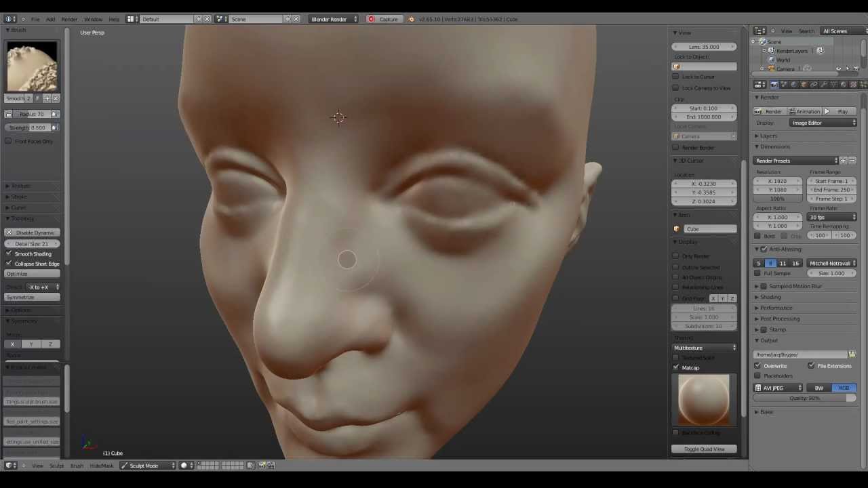868x488 pixels.
Task: Enable Only Render checkbox
Action: [675, 256]
